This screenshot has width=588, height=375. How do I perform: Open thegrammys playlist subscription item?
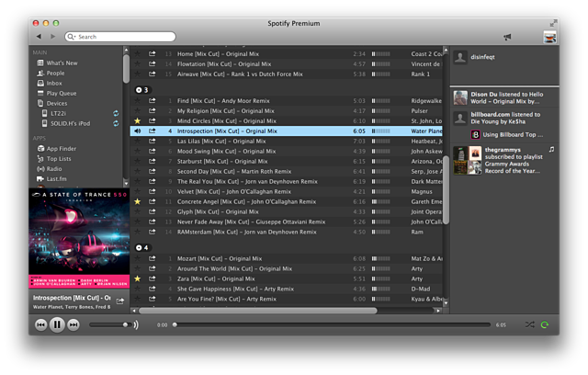(504, 160)
